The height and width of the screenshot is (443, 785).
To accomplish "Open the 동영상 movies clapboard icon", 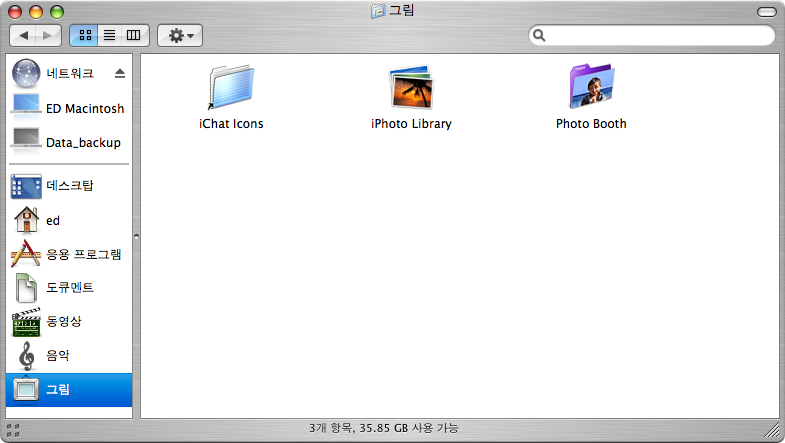I will (26, 322).
